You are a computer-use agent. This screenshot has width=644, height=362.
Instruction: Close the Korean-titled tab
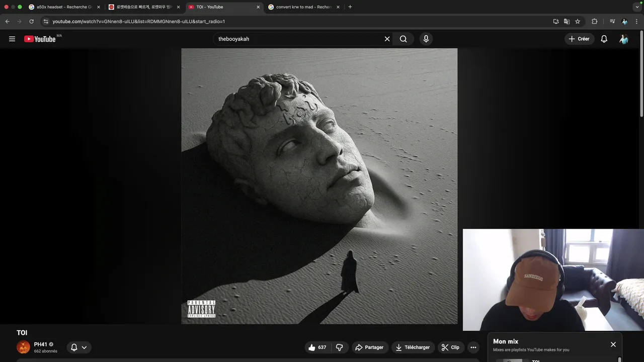coord(178,7)
